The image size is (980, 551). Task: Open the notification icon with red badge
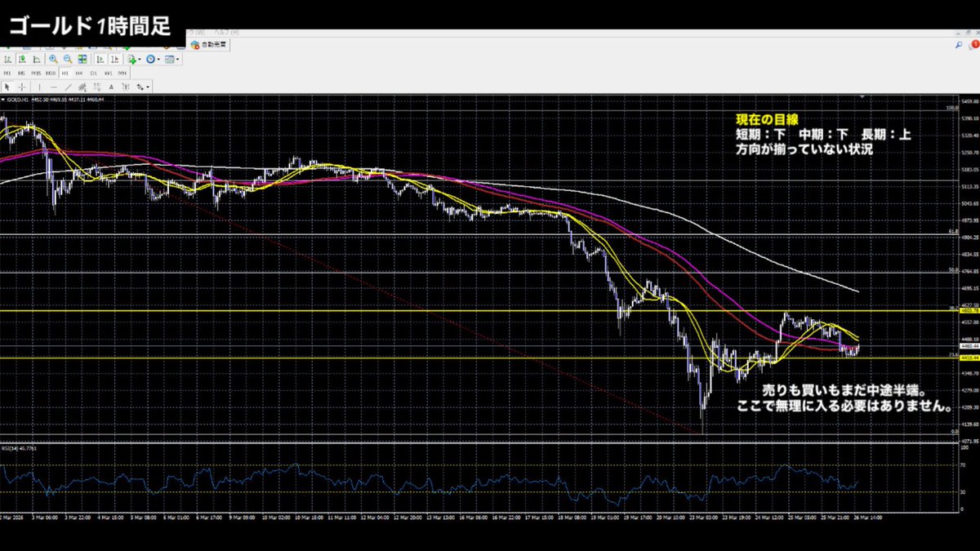973,47
